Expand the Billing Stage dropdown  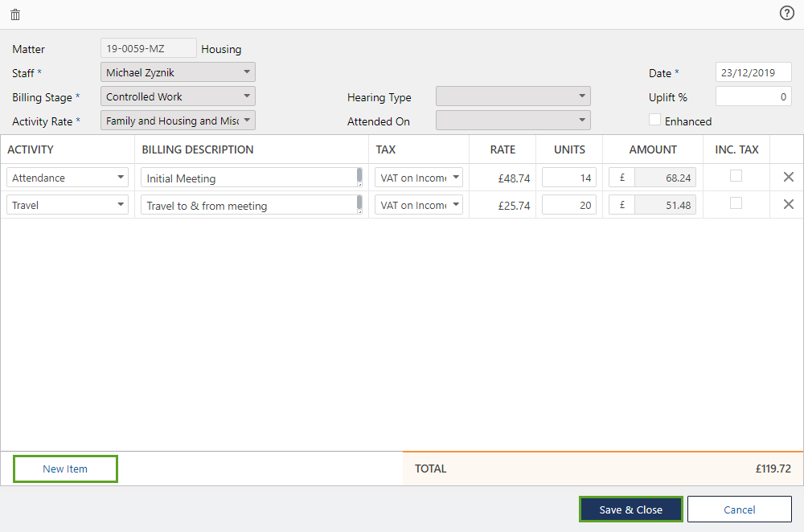[178, 96]
